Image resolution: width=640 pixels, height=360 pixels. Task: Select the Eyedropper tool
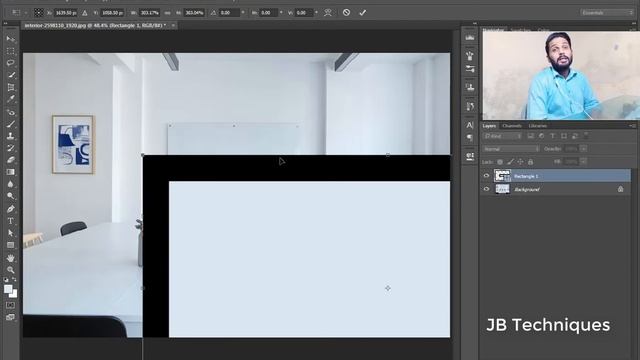point(11,99)
